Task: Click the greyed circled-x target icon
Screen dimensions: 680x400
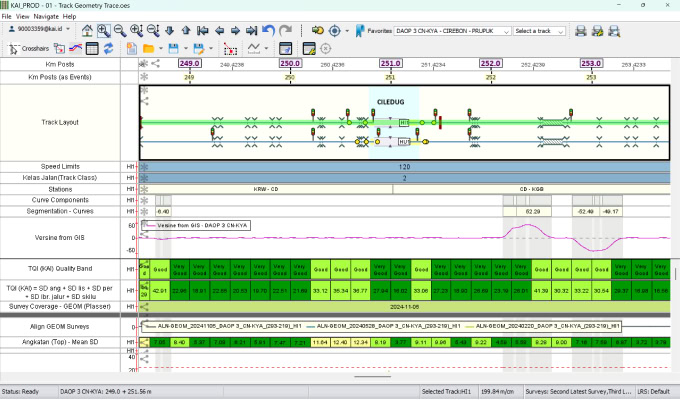Action: (x=326, y=49)
